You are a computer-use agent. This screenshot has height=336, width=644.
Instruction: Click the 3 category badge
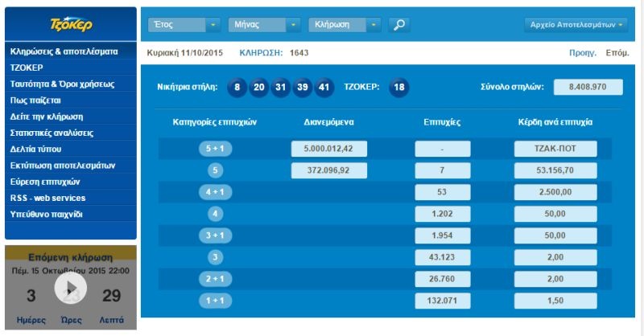[x=215, y=257]
